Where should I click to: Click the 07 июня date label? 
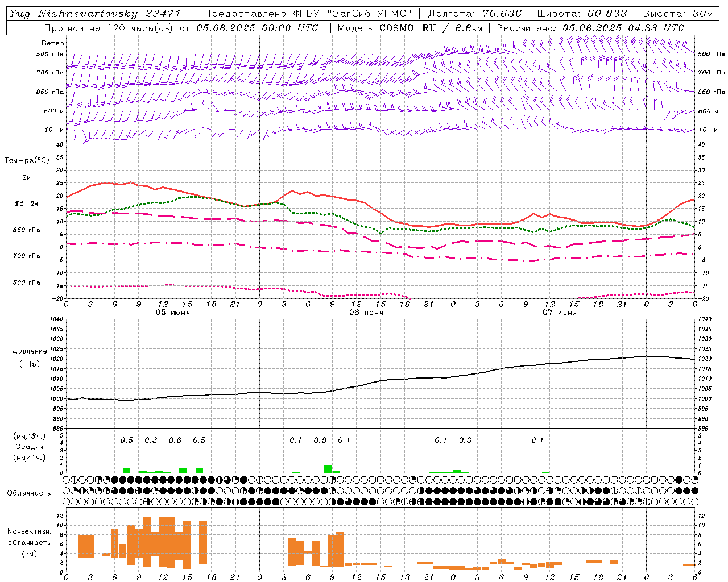pos(560,313)
